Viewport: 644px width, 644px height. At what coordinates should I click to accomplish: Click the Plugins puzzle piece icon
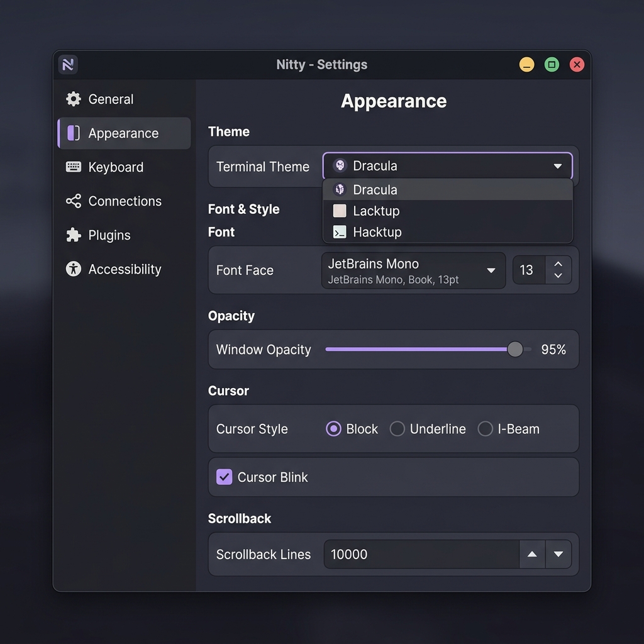tap(74, 235)
